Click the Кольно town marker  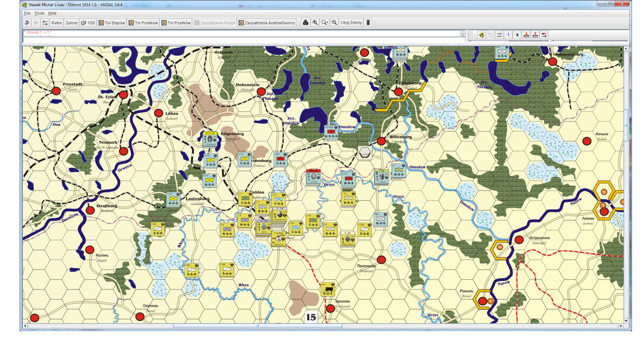pos(587,141)
